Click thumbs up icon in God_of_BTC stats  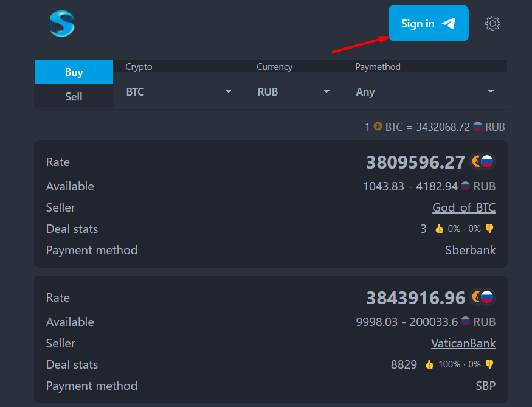point(439,229)
